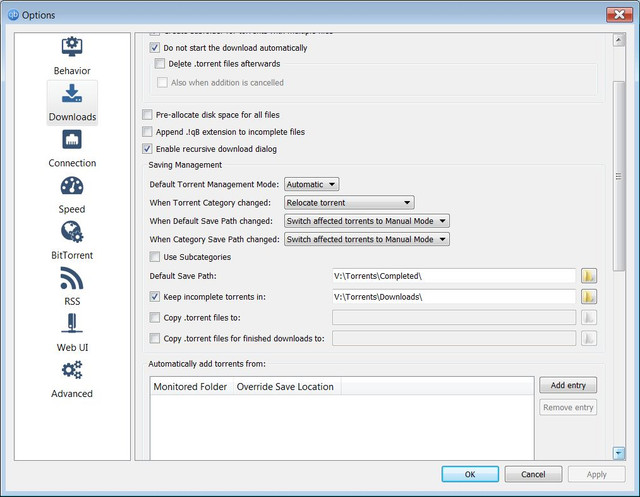Click the Cancel button
Viewport: 640px width, 497px height.
[533, 474]
